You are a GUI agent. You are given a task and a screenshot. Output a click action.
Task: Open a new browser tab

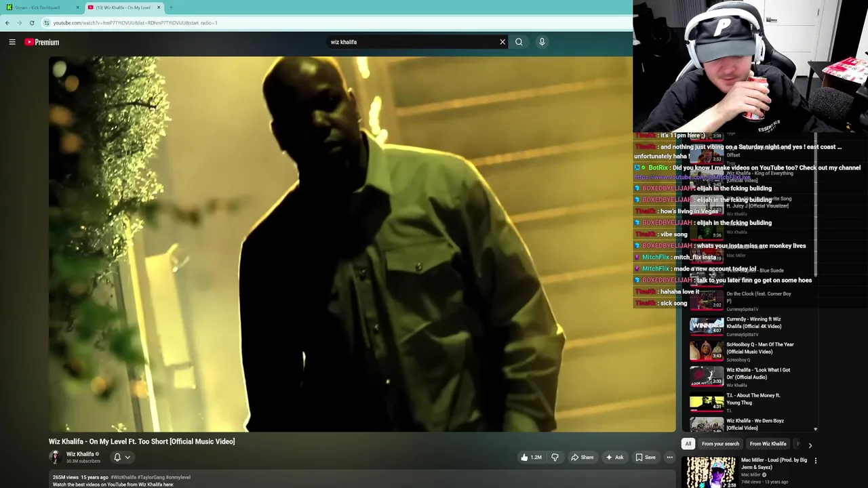(x=171, y=7)
